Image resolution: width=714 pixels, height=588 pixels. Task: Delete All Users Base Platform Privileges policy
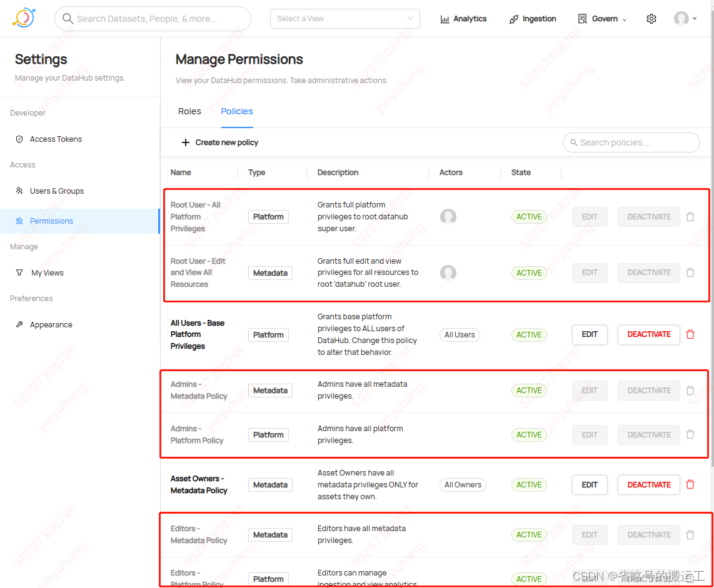click(690, 334)
